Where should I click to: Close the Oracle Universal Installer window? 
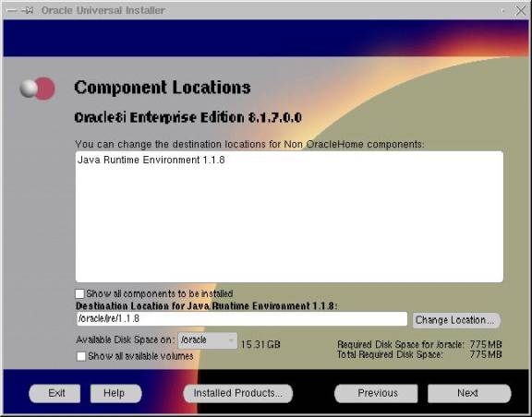coord(521,10)
